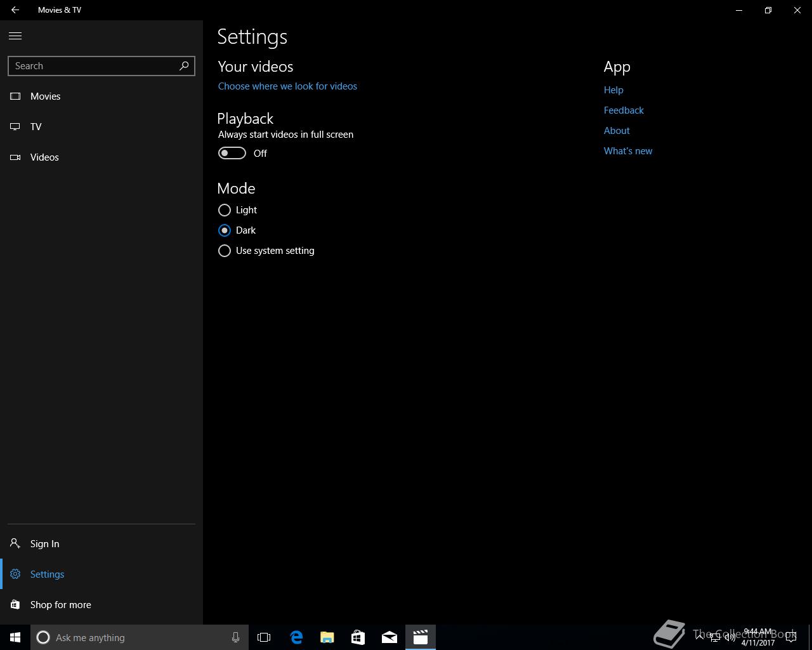Open the Feedback link
The width and height of the screenshot is (812, 650).
click(x=624, y=110)
